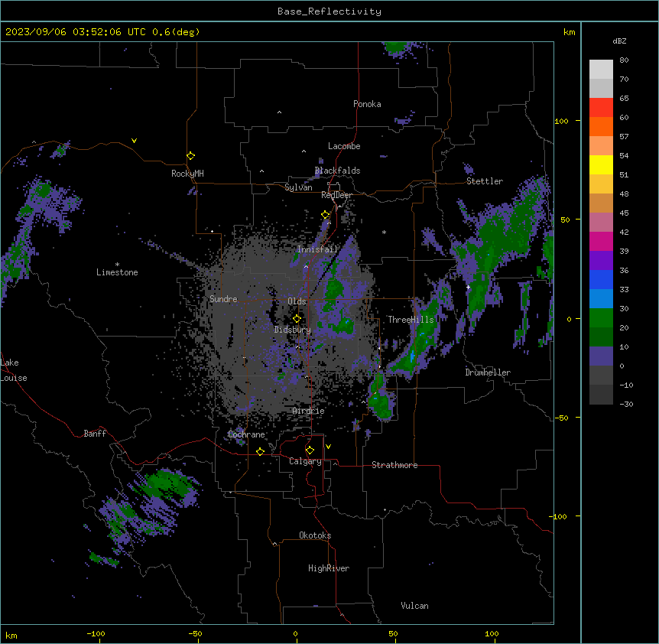Pick the yellow 51–54 dBZ swatch
659x644 pixels.
click(x=601, y=164)
